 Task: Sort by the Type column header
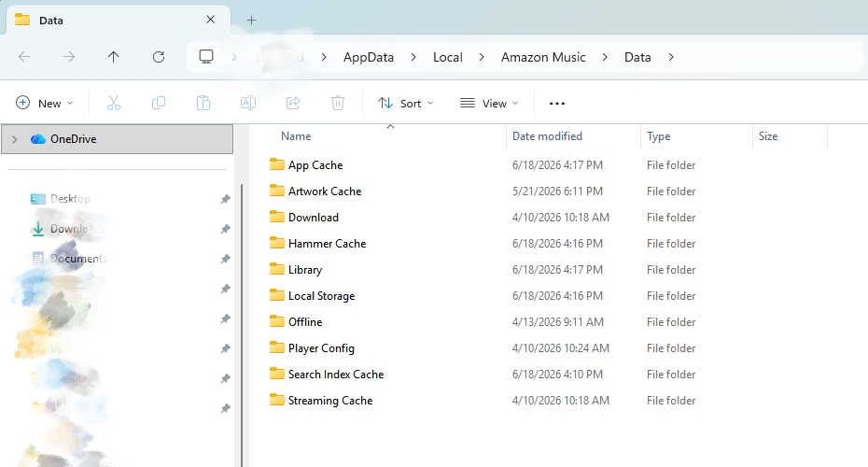tap(658, 136)
